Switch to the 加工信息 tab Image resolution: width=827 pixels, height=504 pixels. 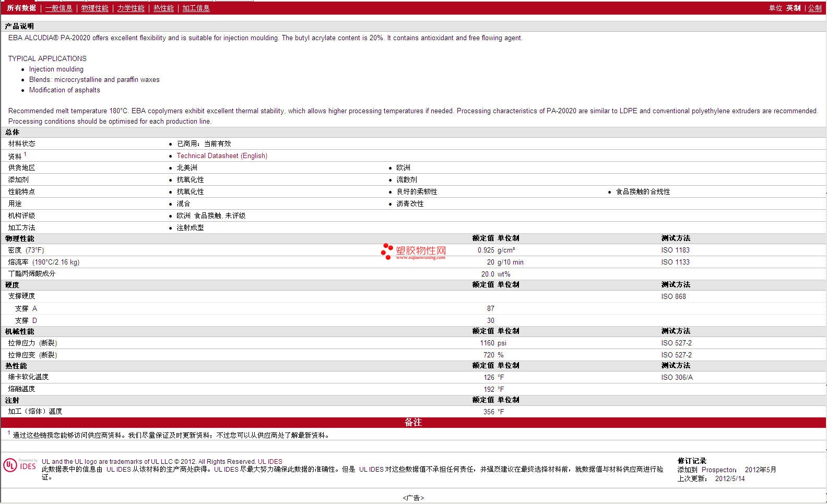tap(196, 8)
